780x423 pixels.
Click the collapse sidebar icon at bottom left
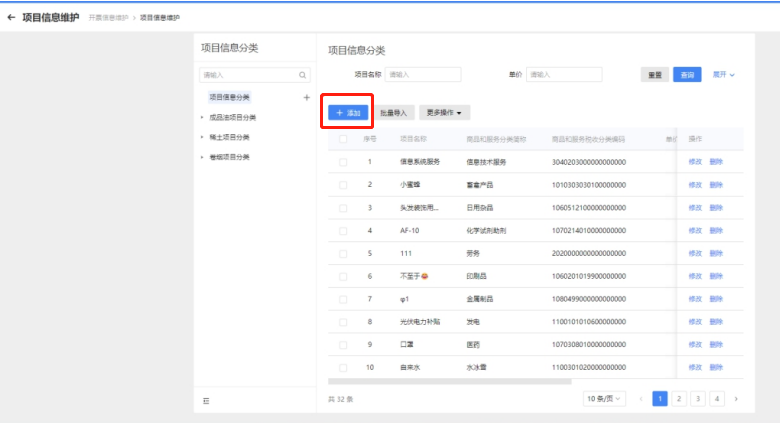click(207, 400)
